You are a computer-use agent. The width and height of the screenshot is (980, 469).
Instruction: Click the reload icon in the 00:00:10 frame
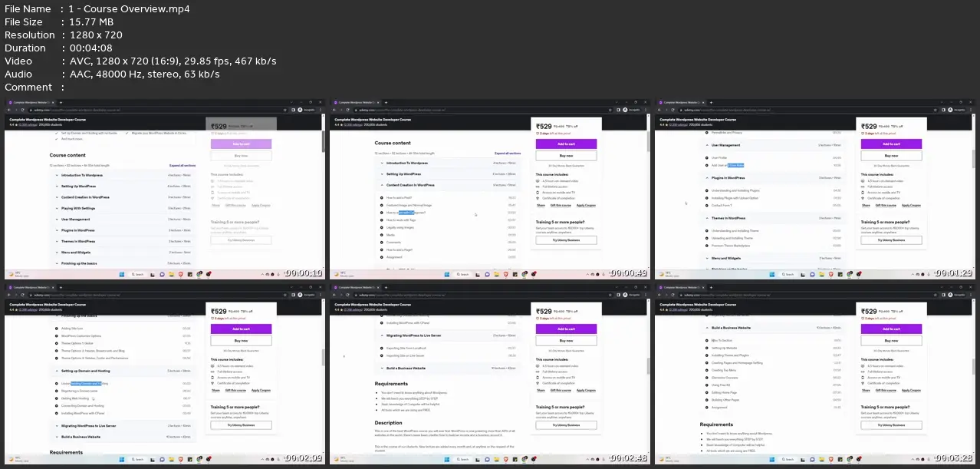[x=24, y=110]
